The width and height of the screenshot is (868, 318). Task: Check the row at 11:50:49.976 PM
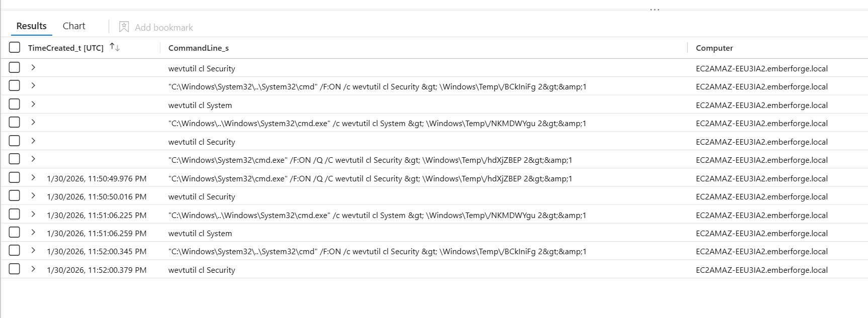pyautogui.click(x=15, y=178)
